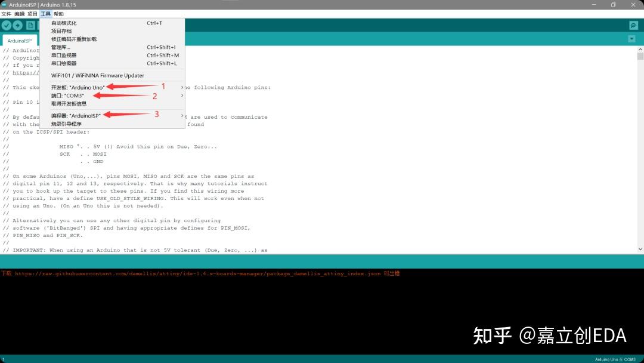Expand the 端口 "COM3" submenu
Viewport: 644px width, 363px height.
[66, 95]
